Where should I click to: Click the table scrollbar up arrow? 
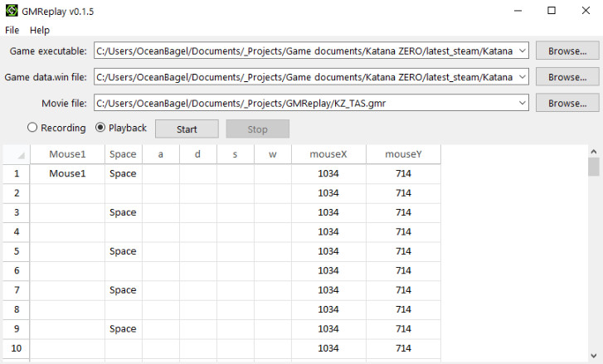[x=594, y=152]
